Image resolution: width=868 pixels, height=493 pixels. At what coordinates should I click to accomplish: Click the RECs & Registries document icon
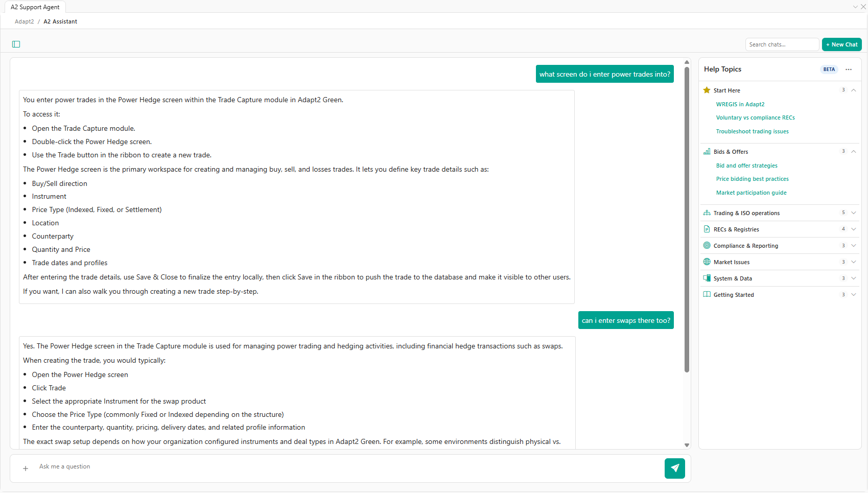(x=707, y=229)
